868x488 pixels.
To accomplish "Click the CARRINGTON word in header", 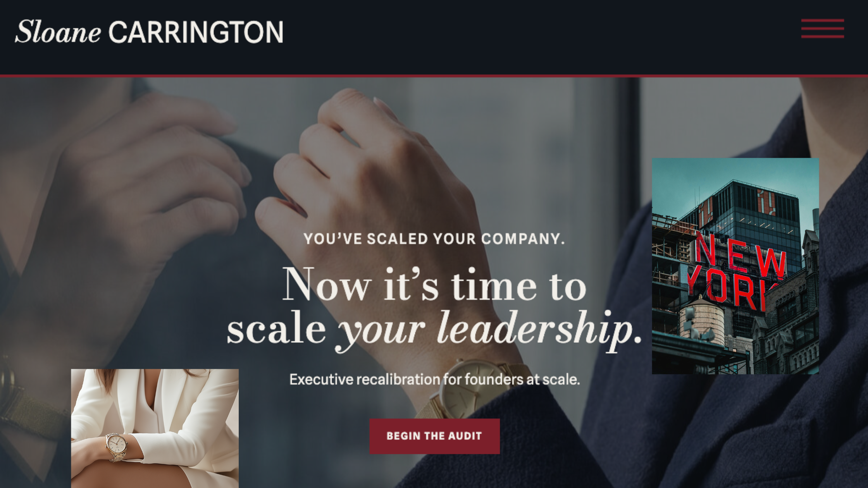I will tap(196, 32).
